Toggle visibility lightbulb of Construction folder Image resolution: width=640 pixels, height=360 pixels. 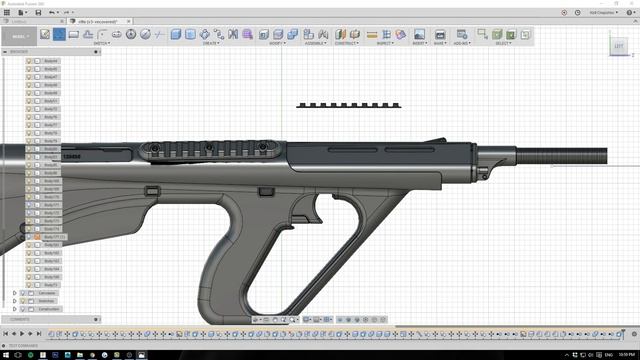tap(23, 309)
